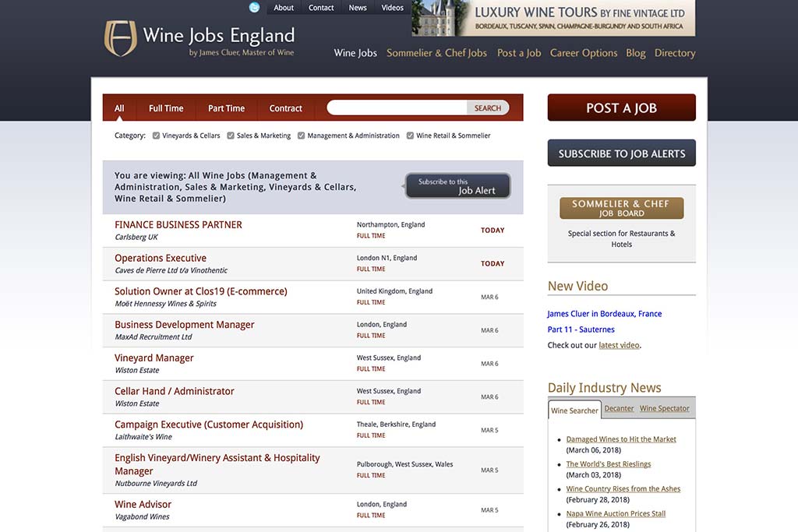Click James Cluer in Bordeaux, France link
This screenshot has height=532, width=798.
(x=604, y=314)
